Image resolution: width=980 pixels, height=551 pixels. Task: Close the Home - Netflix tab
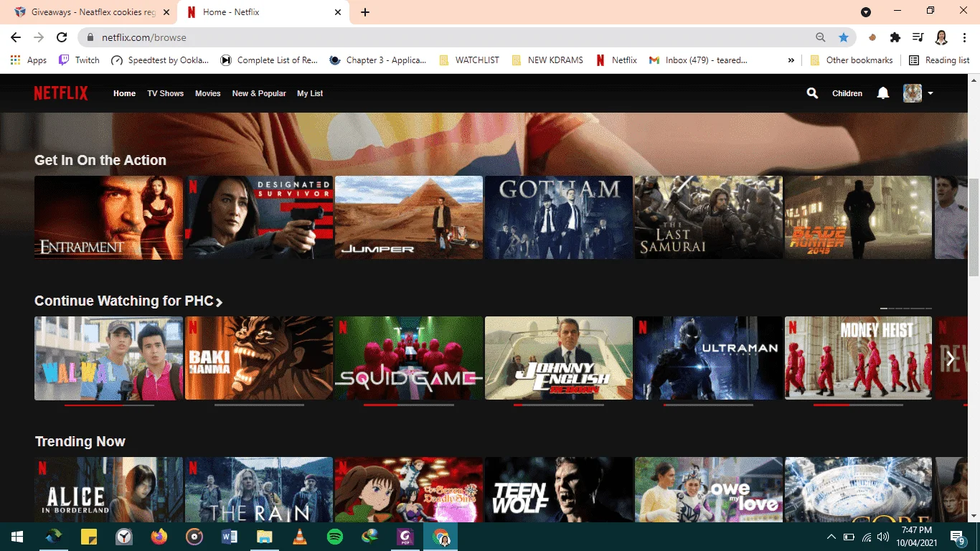pyautogui.click(x=338, y=12)
